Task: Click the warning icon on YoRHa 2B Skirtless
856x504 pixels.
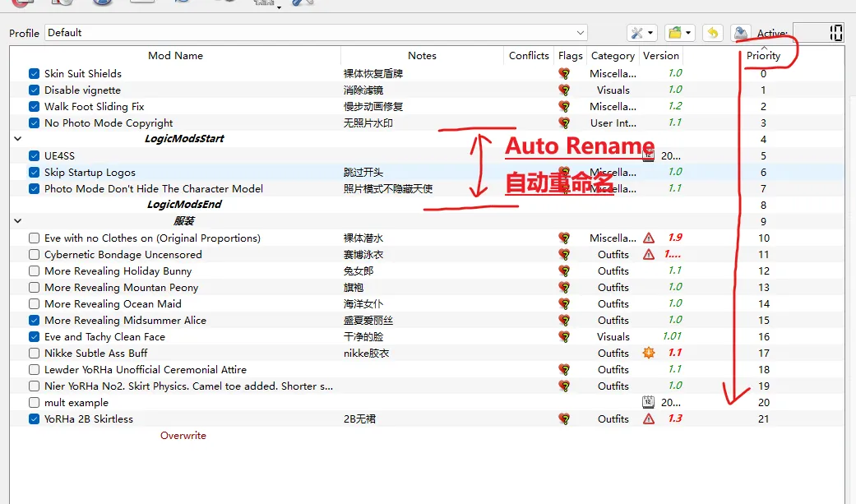Action: 649,419
